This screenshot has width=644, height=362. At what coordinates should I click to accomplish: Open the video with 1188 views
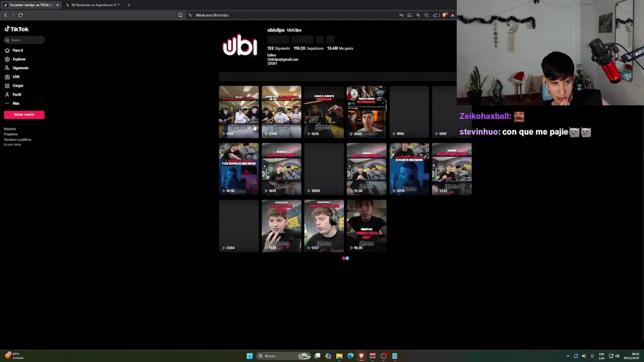point(239,112)
